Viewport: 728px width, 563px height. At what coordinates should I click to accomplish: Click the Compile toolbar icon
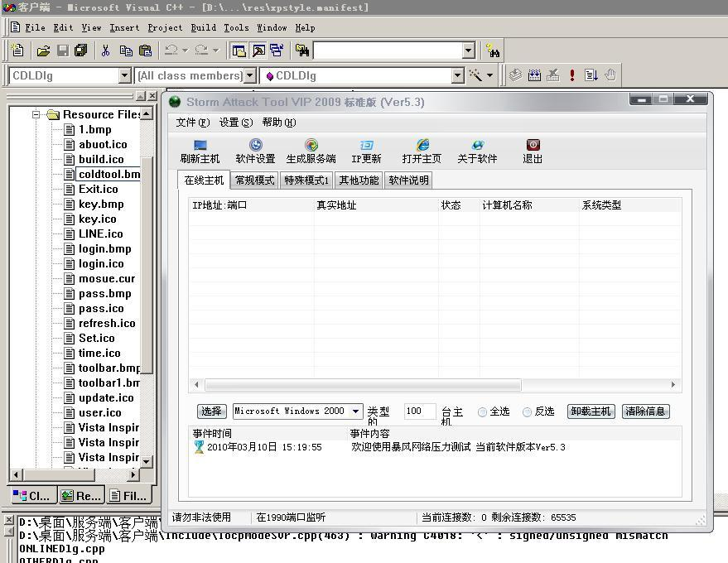point(515,75)
